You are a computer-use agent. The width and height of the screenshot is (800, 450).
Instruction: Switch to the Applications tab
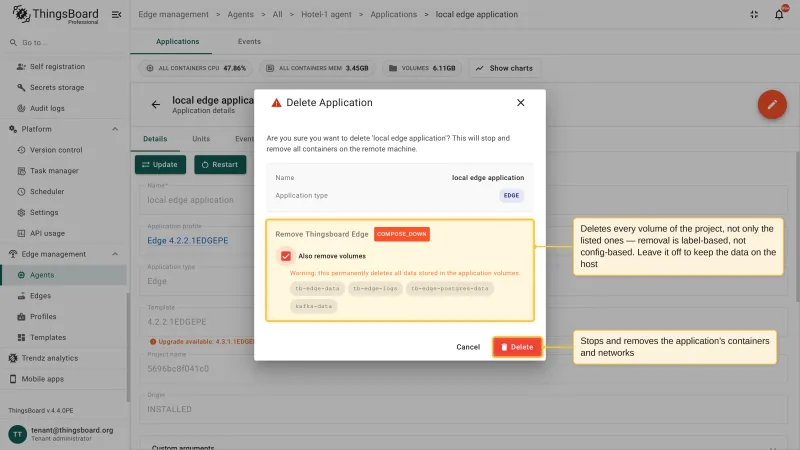click(x=178, y=41)
